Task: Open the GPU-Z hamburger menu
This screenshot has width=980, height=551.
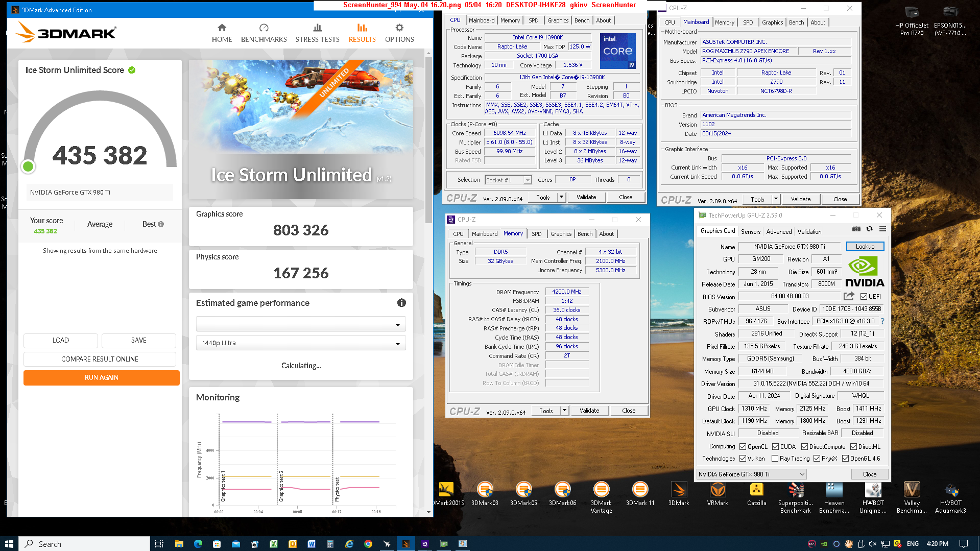Action: [882, 229]
